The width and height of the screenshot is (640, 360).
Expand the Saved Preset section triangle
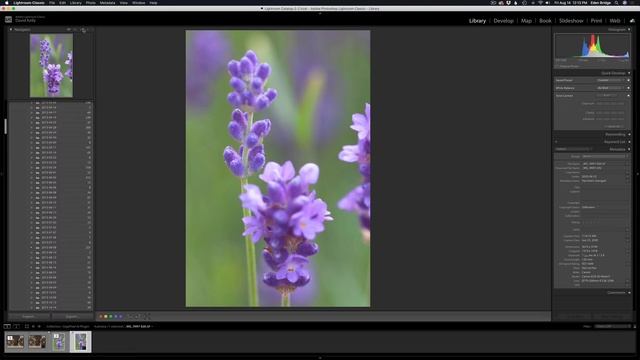(629, 80)
